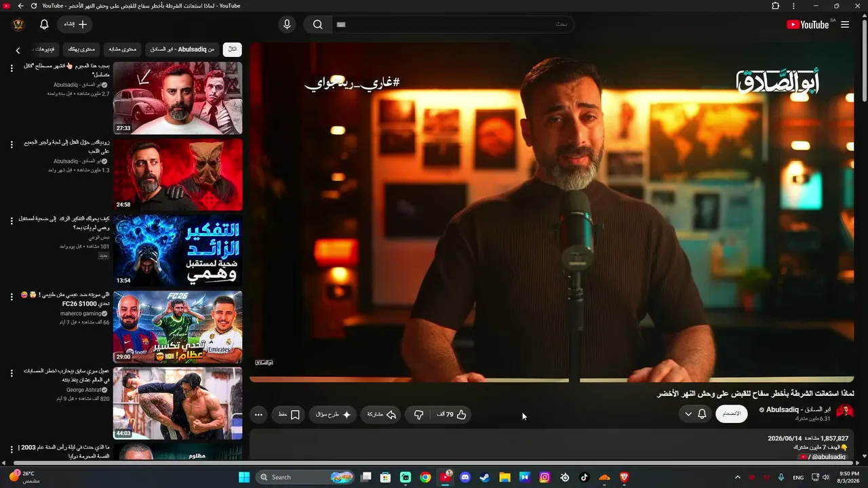The width and height of the screenshot is (868, 488).
Task: Open options menu for the FC26 video
Action: click(x=12, y=297)
